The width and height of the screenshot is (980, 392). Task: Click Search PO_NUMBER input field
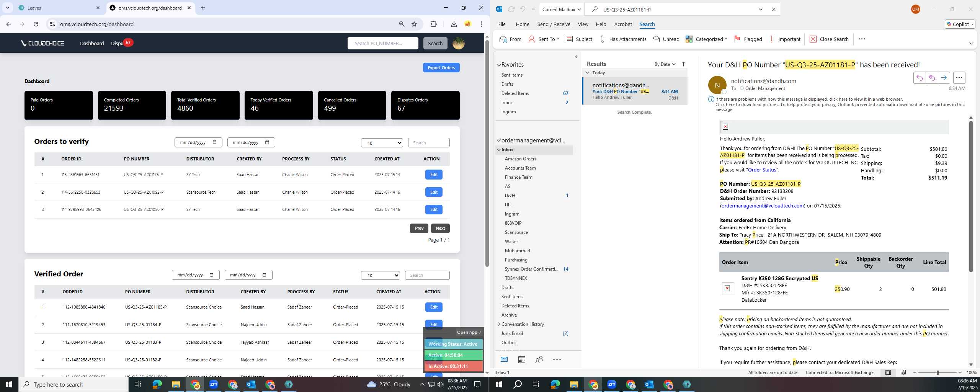click(x=382, y=43)
